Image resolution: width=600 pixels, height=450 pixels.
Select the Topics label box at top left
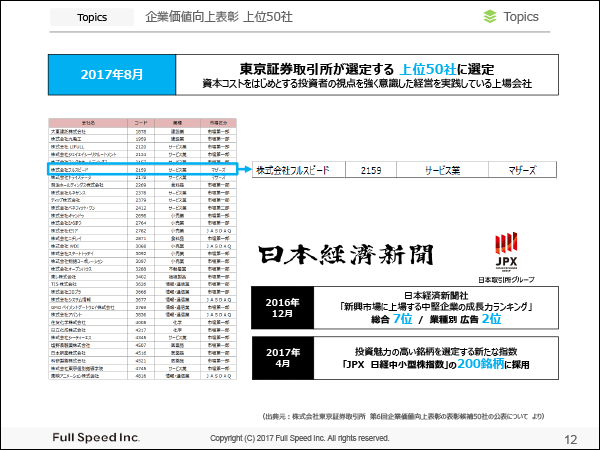click(x=92, y=17)
